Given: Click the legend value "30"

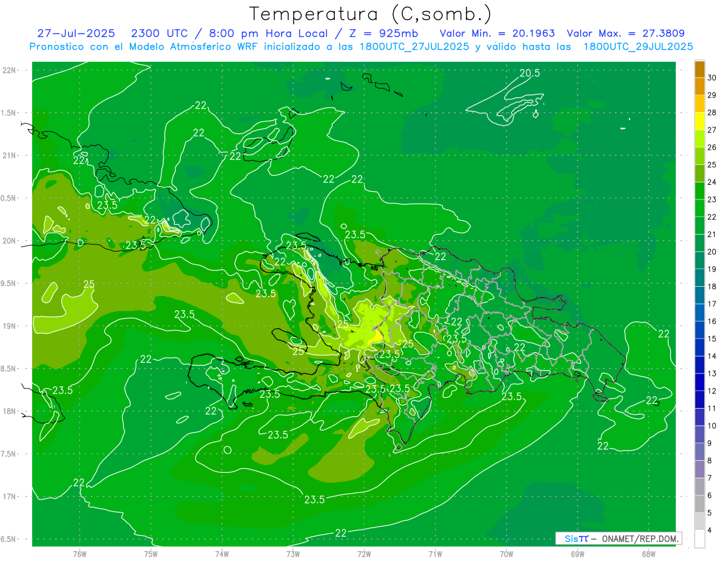Looking at the screenshot, I should (x=712, y=78).
